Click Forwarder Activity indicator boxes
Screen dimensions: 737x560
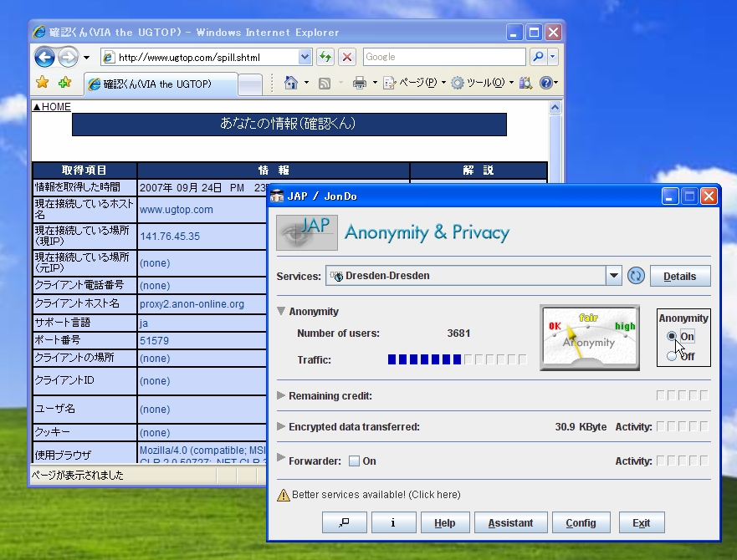[x=682, y=461]
